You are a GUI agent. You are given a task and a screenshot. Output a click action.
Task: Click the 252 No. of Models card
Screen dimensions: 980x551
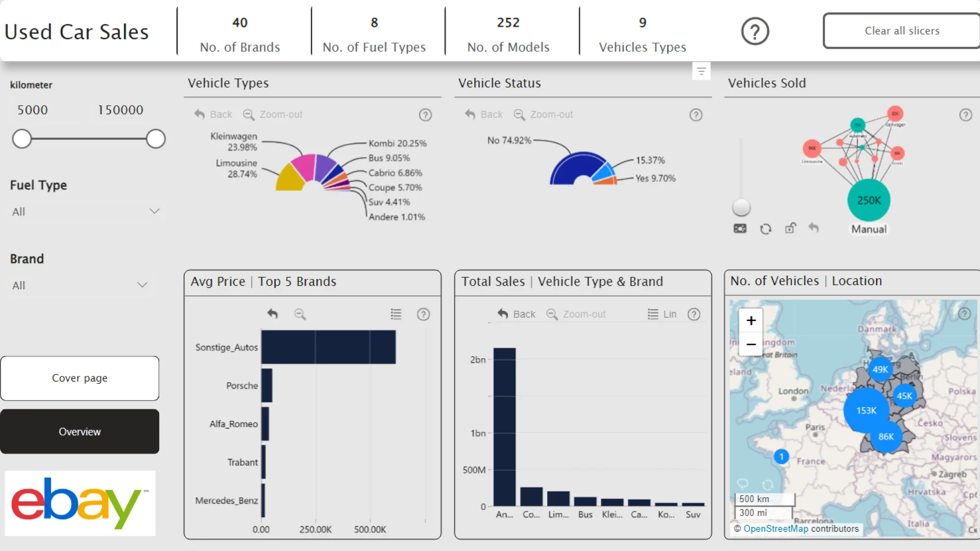pos(508,34)
